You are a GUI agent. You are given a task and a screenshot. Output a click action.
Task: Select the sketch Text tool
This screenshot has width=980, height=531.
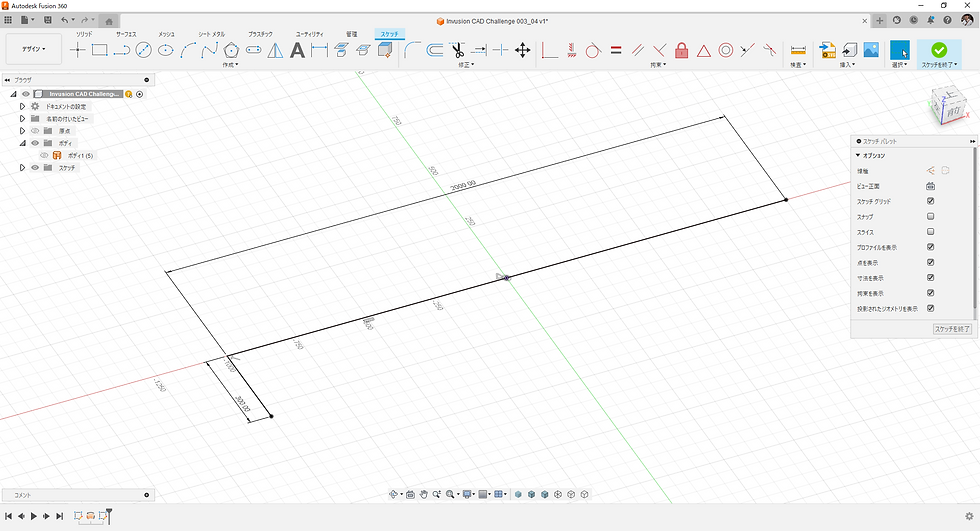298,51
